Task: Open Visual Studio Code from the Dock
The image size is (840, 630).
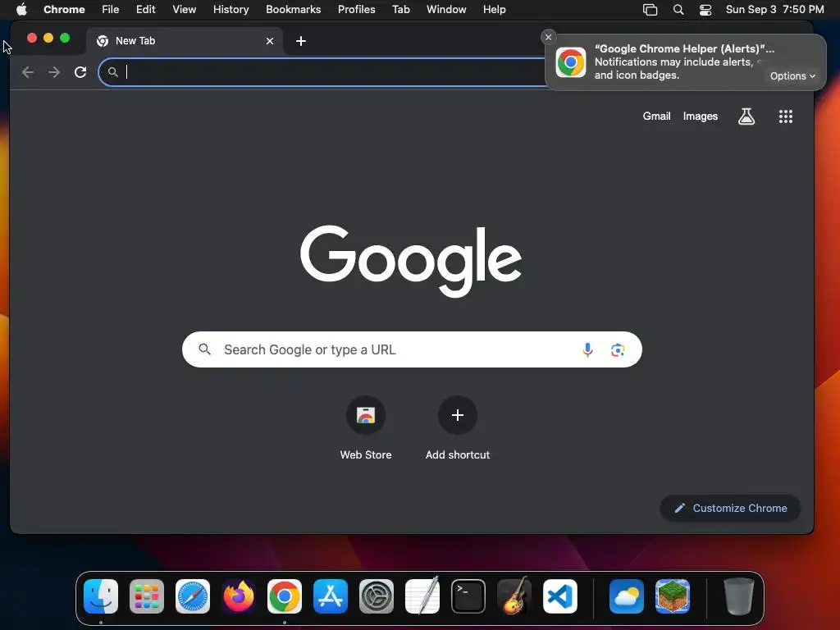Action: [x=559, y=596]
